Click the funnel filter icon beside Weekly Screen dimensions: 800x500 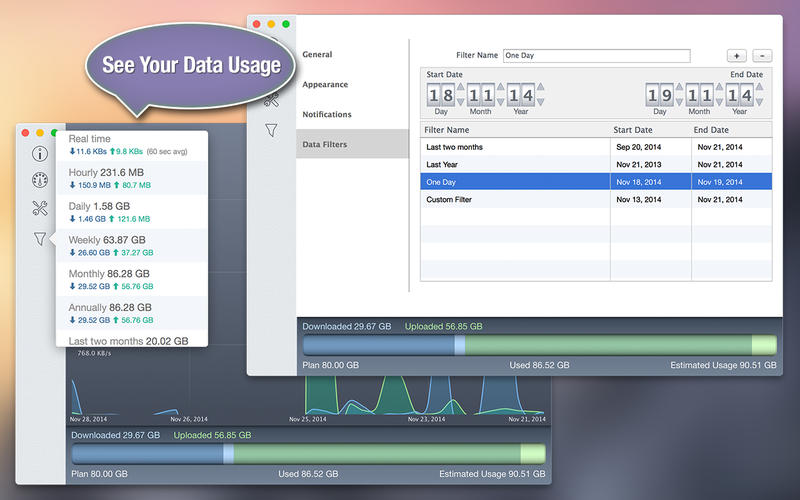tap(40, 239)
